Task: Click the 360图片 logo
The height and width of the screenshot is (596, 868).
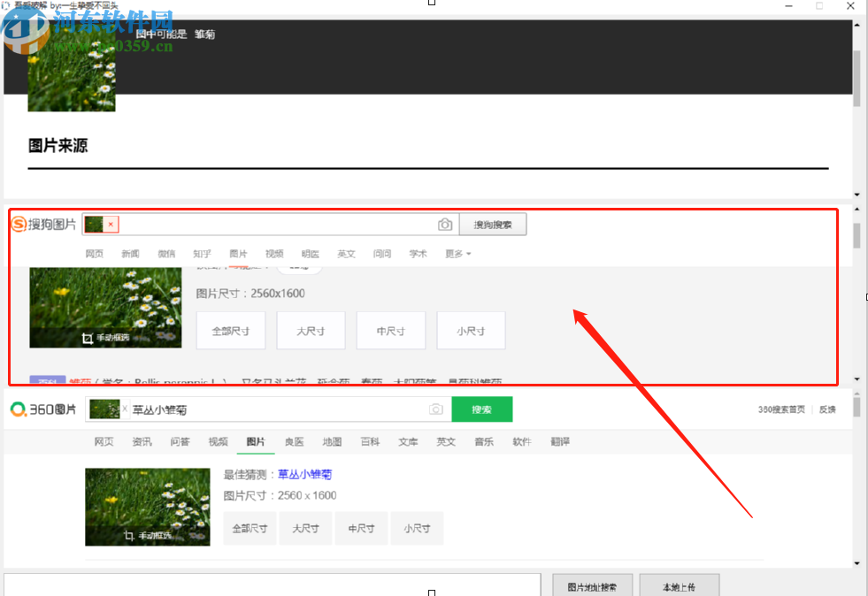Action: coord(43,409)
